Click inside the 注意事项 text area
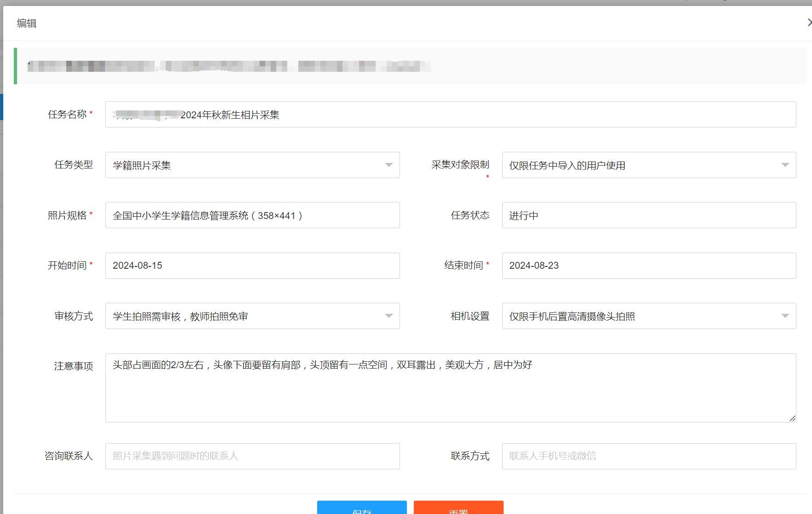The width and height of the screenshot is (812, 514). (451, 388)
